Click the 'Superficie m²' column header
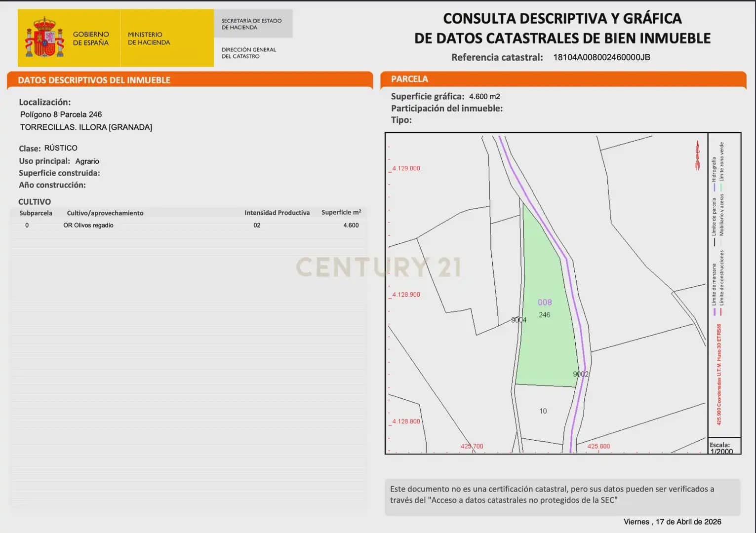 tap(341, 212)
